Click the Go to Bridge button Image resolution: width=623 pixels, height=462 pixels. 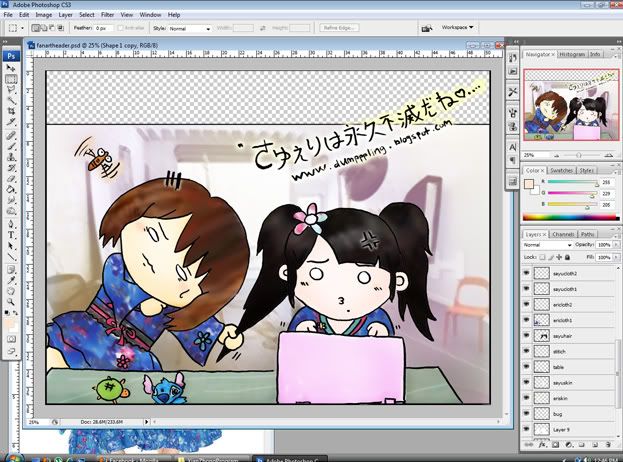click(426, 28)
